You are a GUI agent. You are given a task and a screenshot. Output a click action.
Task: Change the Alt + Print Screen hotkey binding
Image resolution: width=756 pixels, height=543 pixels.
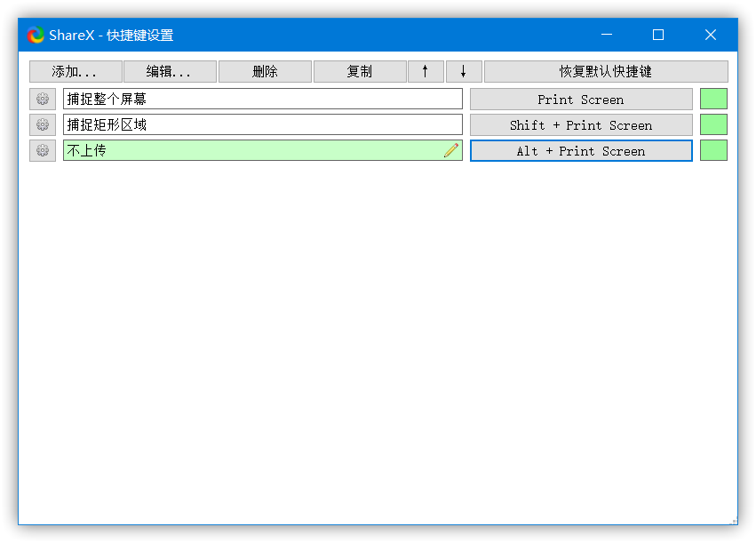click(581, 150)
